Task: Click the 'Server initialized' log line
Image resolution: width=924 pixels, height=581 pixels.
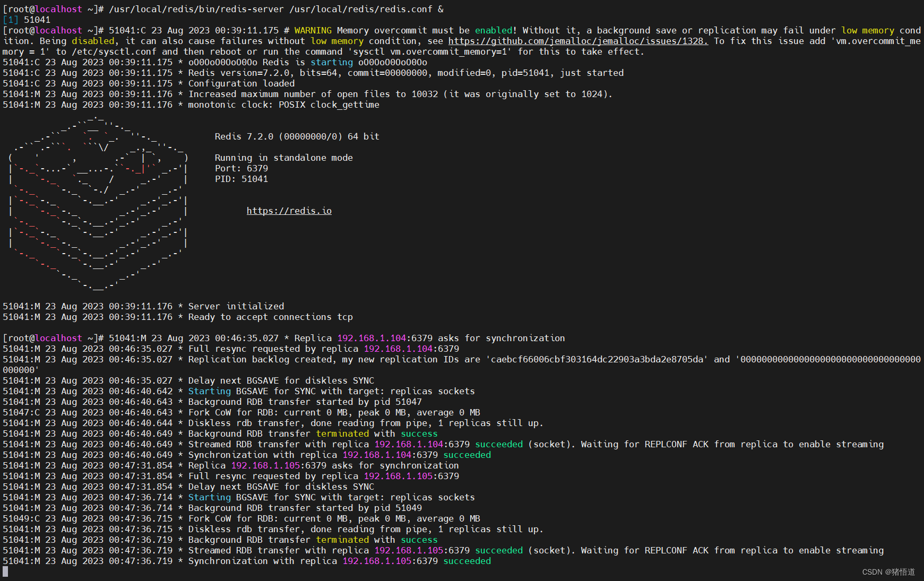Action: coord(143,306)
